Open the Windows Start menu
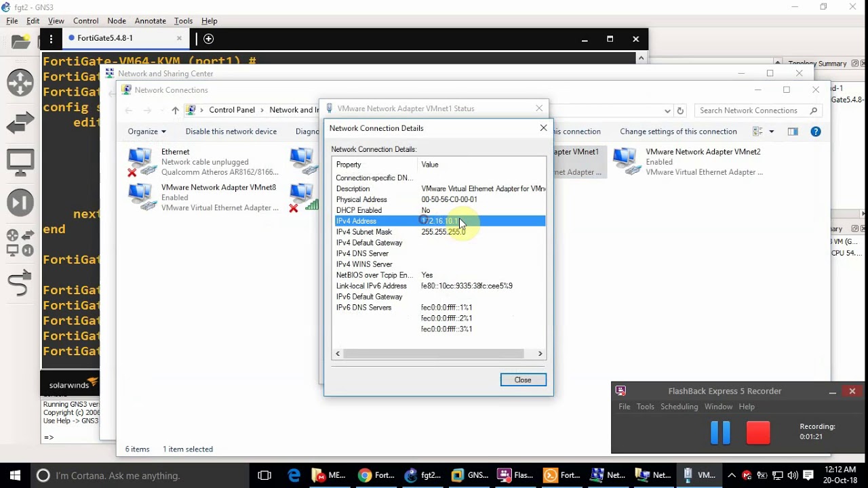 coord(15,475)
